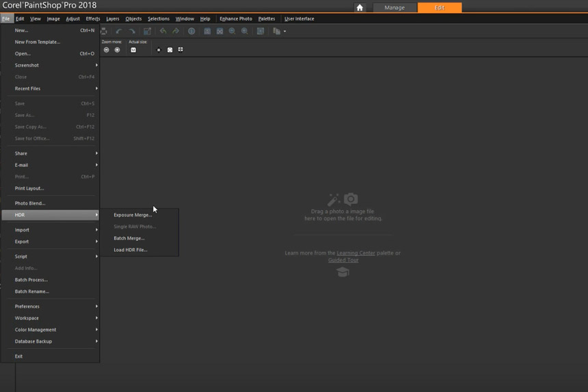Open the User Interface menu
The image size is (588, 392).
(299, 18)
